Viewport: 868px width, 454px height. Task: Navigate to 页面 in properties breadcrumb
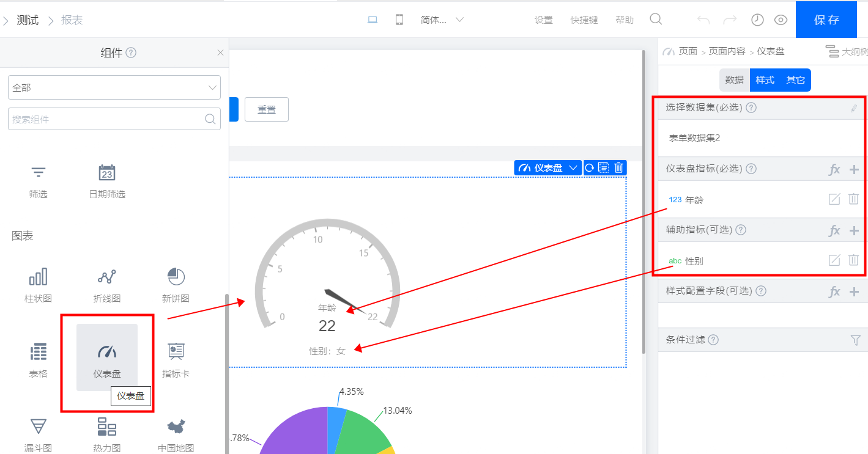click(x=688, y=51)
